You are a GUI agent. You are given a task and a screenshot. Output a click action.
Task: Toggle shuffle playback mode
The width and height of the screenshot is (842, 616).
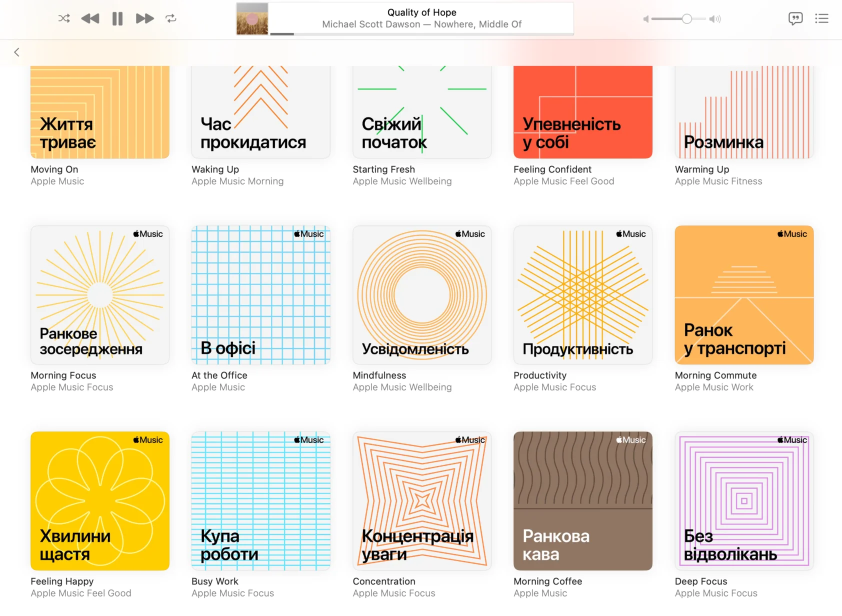[x=64, y=19]
